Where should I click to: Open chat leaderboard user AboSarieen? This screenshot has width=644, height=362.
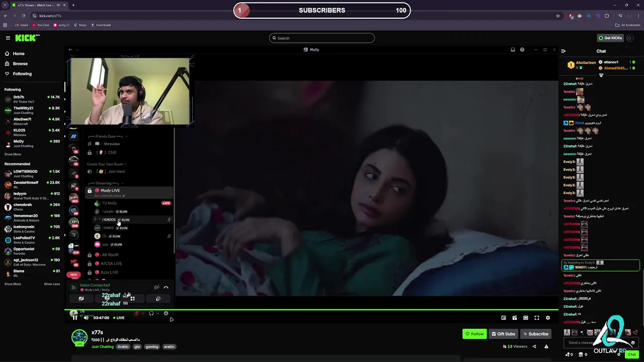pyautogui.click(x=586, y=63)
